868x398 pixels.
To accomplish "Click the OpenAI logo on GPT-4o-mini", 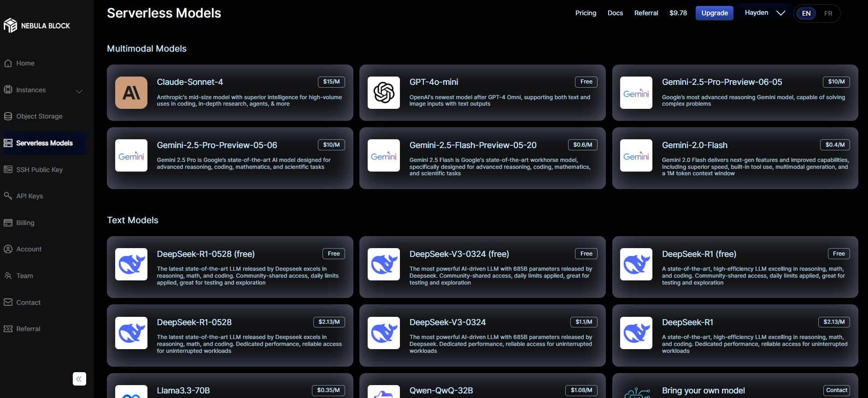I will click(x=384, y=93).
